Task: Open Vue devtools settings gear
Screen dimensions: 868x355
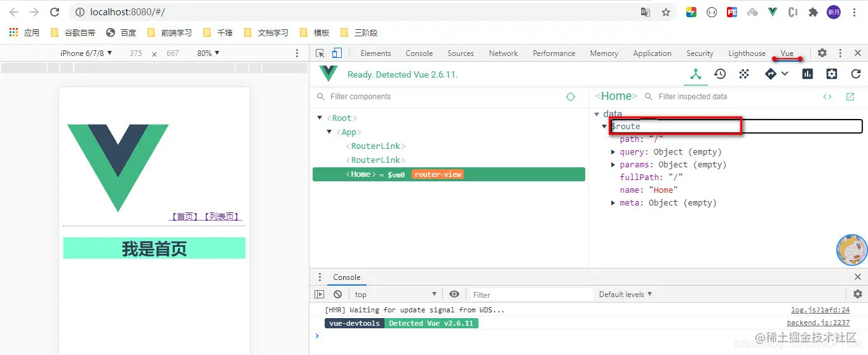Action: point(832,74)
